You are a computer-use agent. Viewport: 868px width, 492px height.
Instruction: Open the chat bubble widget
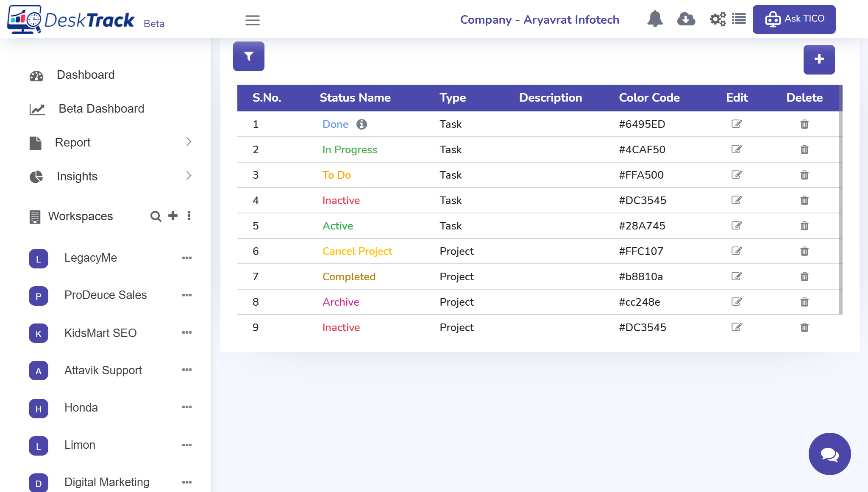tap(829, 454)
